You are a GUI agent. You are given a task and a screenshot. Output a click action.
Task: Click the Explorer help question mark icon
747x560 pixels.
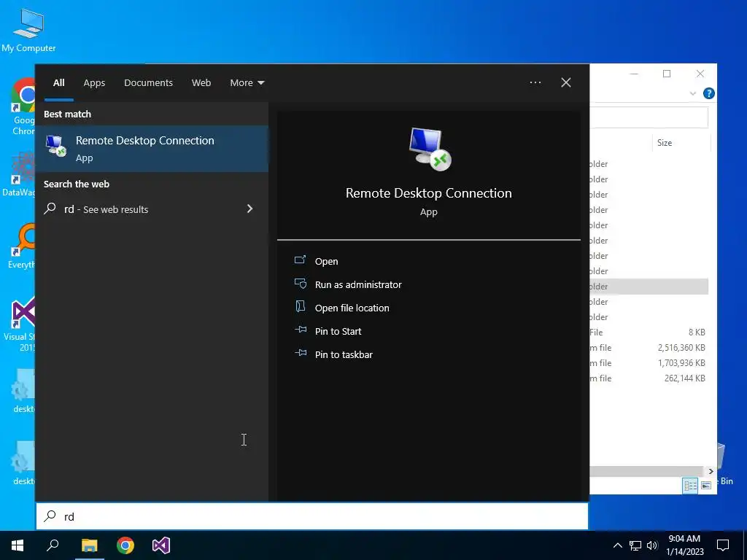[709, 93]
